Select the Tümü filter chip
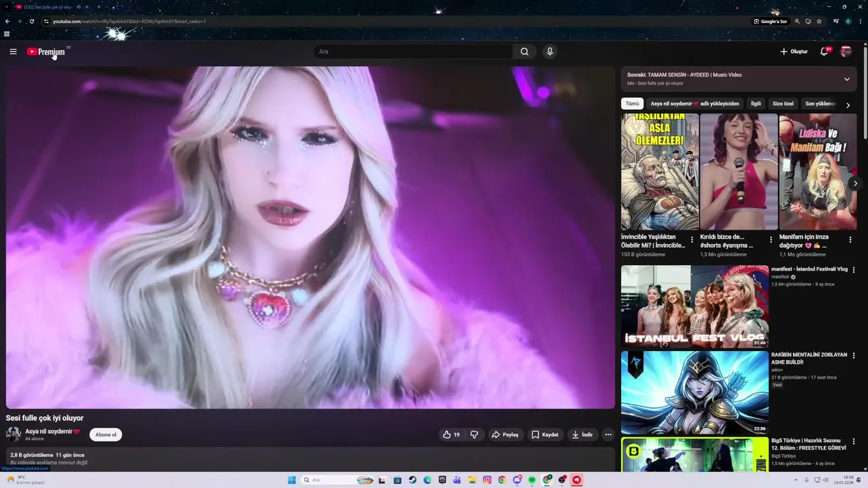Screen dimensions: 868x488 click(632, 104)
